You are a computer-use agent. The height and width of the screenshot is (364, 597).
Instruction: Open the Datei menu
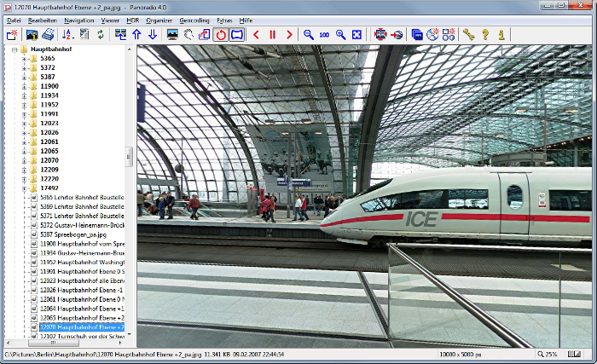[x=14, y=20]
